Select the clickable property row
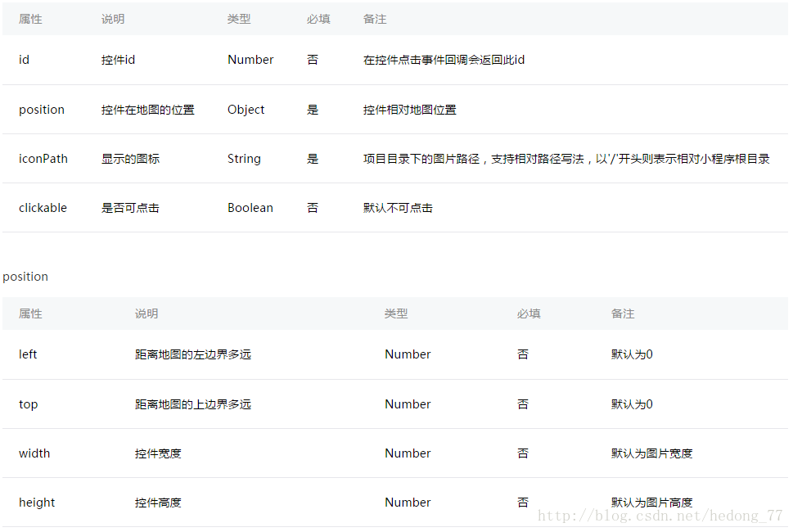Screen dimensions: 793x532 pos(393,207)
